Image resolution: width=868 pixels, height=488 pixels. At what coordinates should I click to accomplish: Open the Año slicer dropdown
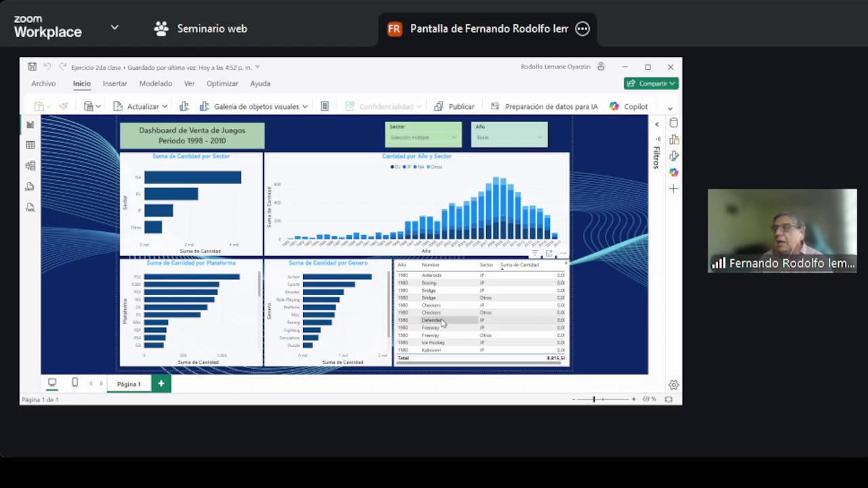[x=509, y=138]
